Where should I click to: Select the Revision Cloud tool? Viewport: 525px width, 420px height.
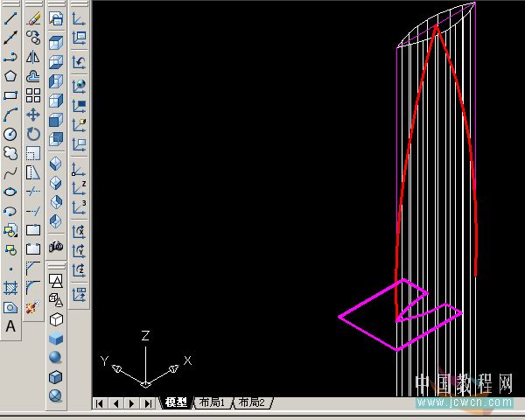click(x=10, y=153)
